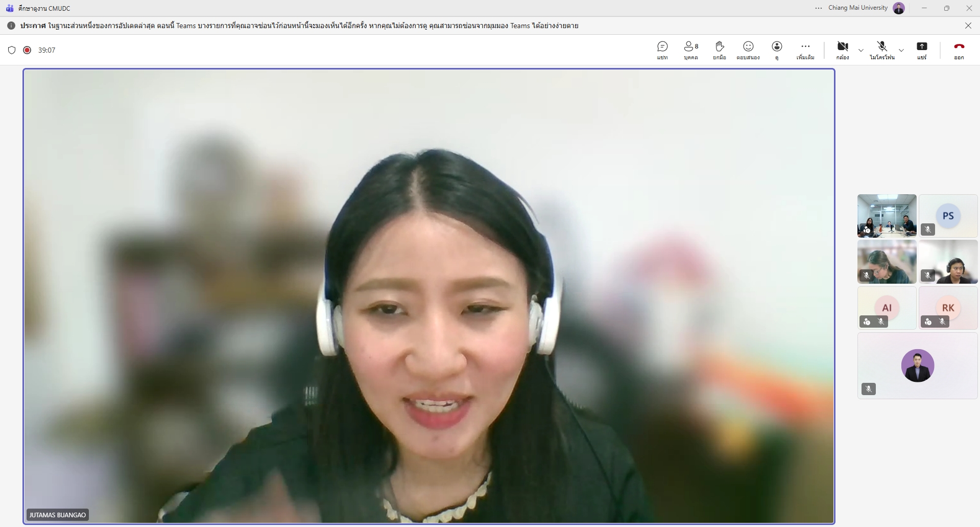Dismiss the Teams announcement banner
The width and height of the screenshot is (980, 527).
[x=968, y=26]
